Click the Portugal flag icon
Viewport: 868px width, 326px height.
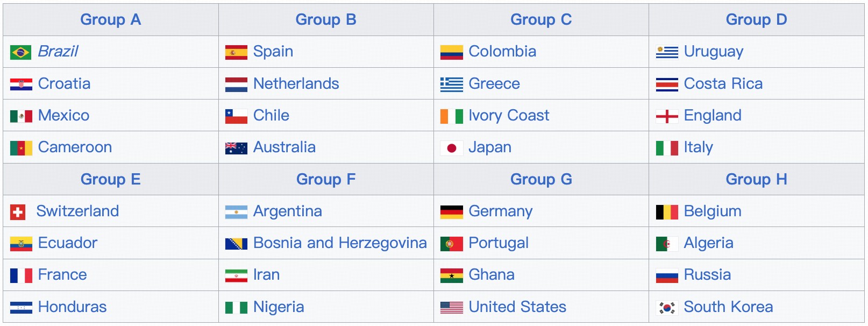451,244
